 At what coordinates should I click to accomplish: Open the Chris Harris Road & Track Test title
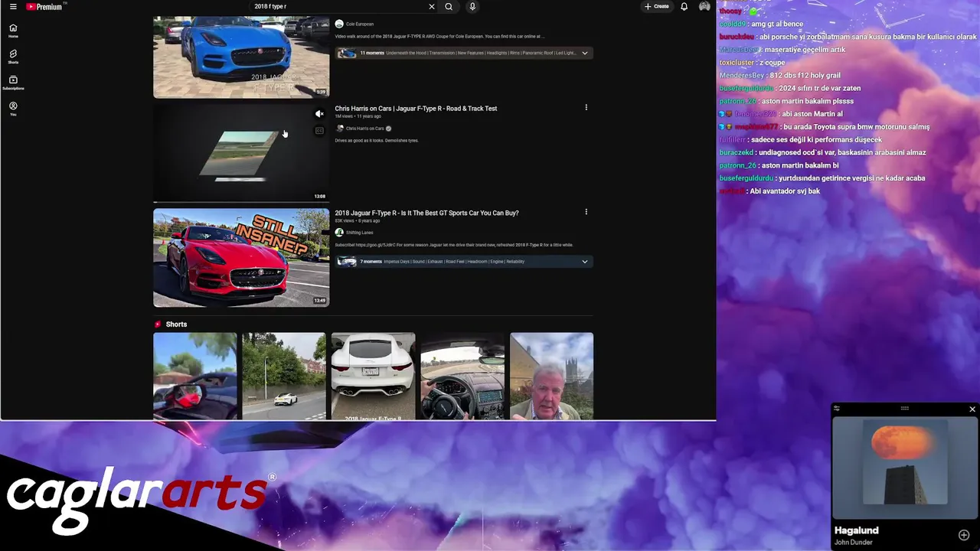[x=416, y=109]
